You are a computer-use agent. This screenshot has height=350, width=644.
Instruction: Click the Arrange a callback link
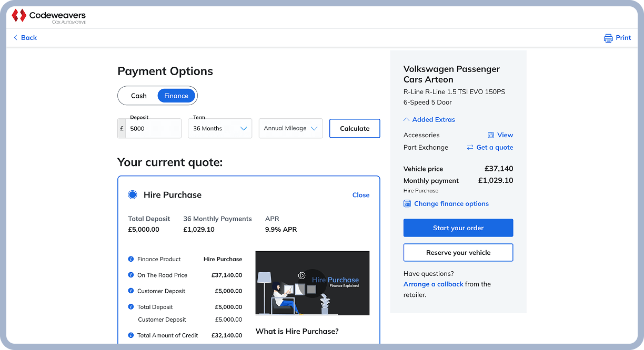pos(434,284)
